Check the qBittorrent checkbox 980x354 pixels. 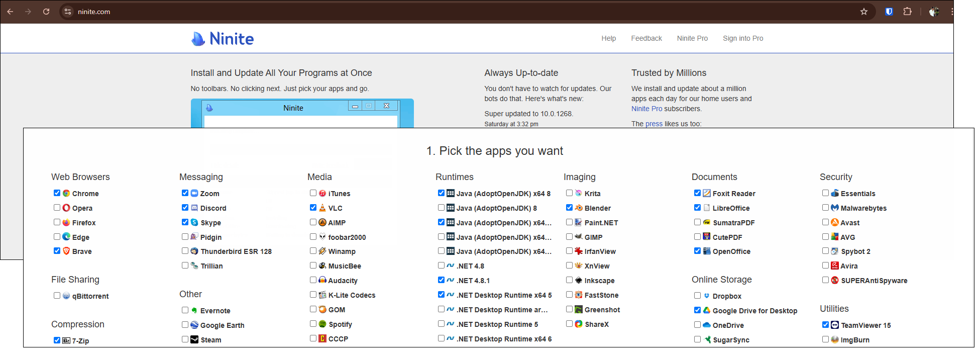(57, 296)
